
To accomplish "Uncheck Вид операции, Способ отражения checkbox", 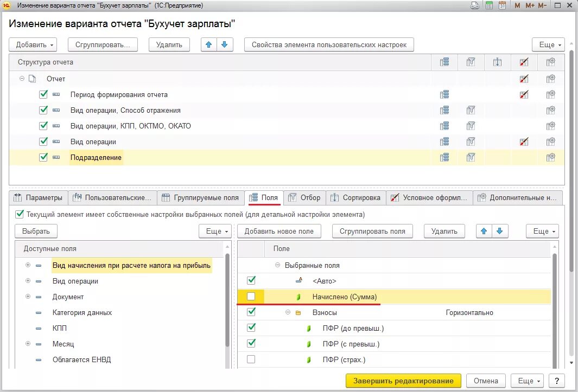I will click(x=43, y=110).
